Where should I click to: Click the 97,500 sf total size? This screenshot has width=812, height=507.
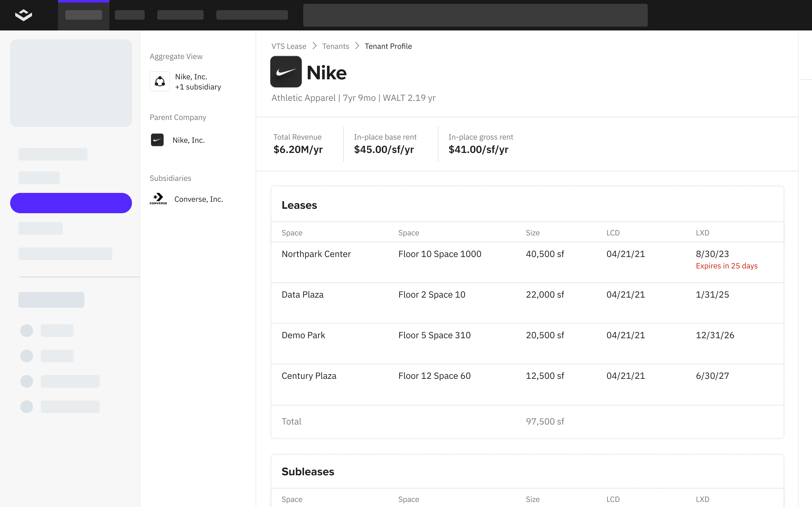pyautogui.click(x=545, y=421)
